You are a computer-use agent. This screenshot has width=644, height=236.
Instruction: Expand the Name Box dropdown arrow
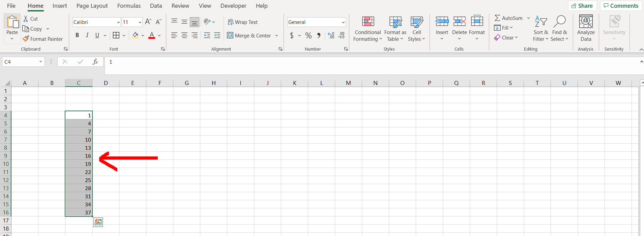pos(40,62)
